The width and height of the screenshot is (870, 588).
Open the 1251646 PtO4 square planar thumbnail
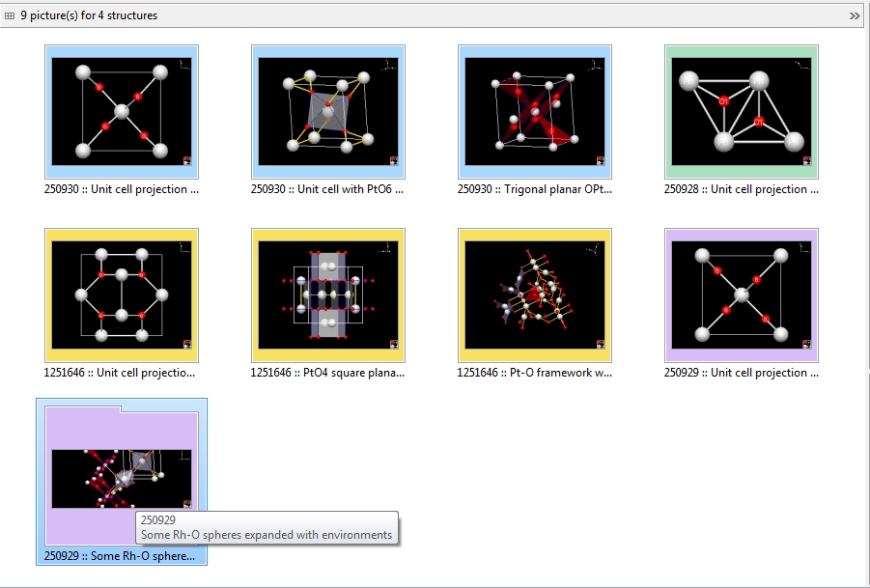click(328, 294)
